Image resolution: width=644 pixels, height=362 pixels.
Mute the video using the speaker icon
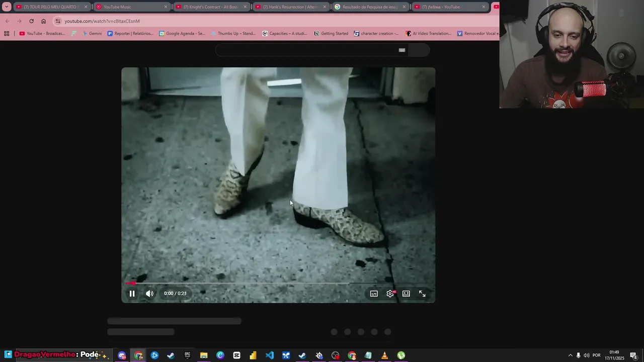coord(149,294)
